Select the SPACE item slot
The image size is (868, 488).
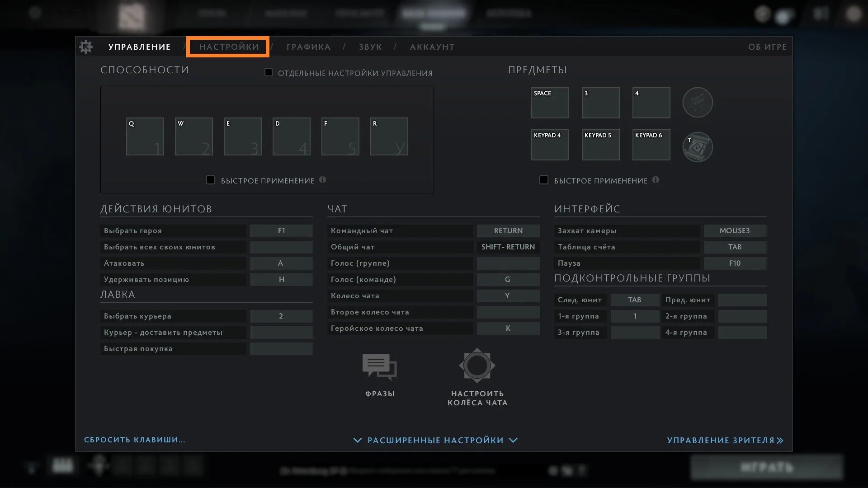coord(550,103)
